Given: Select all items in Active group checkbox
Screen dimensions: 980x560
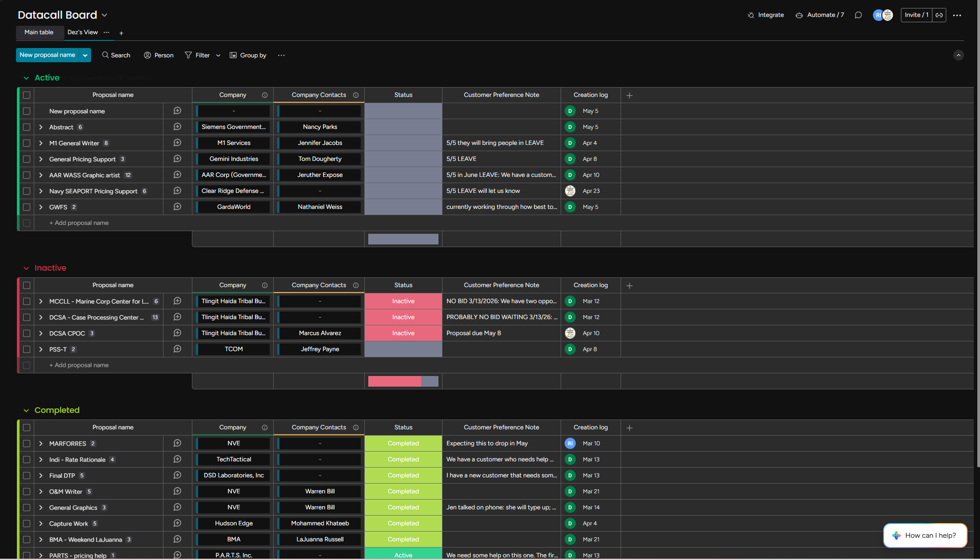Looking at the screenshot, I should tap(27, 95).
